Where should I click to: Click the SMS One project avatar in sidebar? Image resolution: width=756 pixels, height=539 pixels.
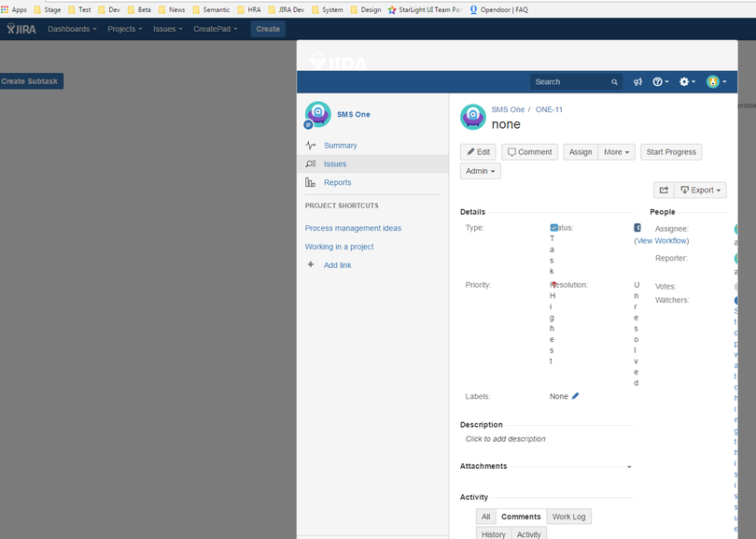click(x=317, y=114)
